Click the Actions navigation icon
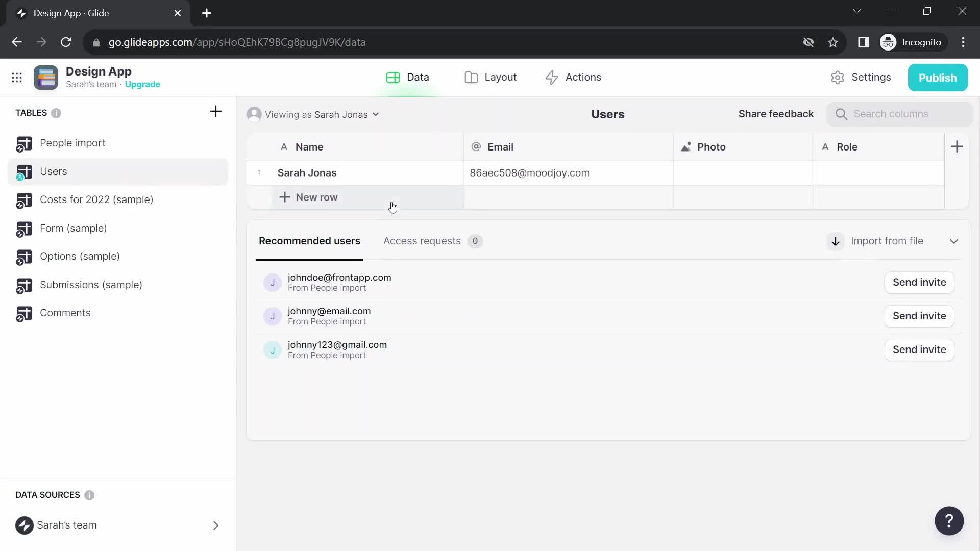Screen dimensions: 980x551 tap(551, 78)
